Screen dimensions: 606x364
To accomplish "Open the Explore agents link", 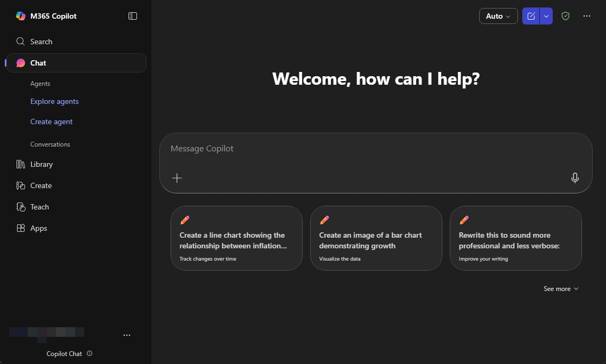I will click(x=54, y=101).
